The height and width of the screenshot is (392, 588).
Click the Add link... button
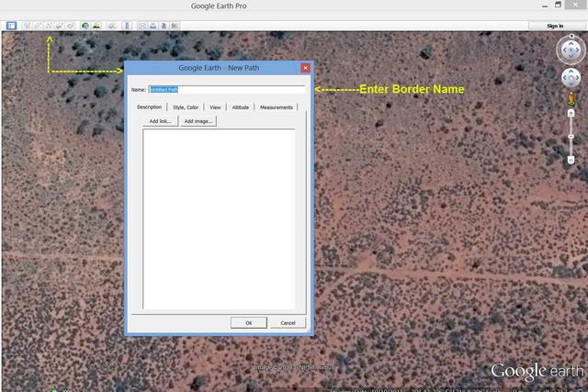point(161,121)
